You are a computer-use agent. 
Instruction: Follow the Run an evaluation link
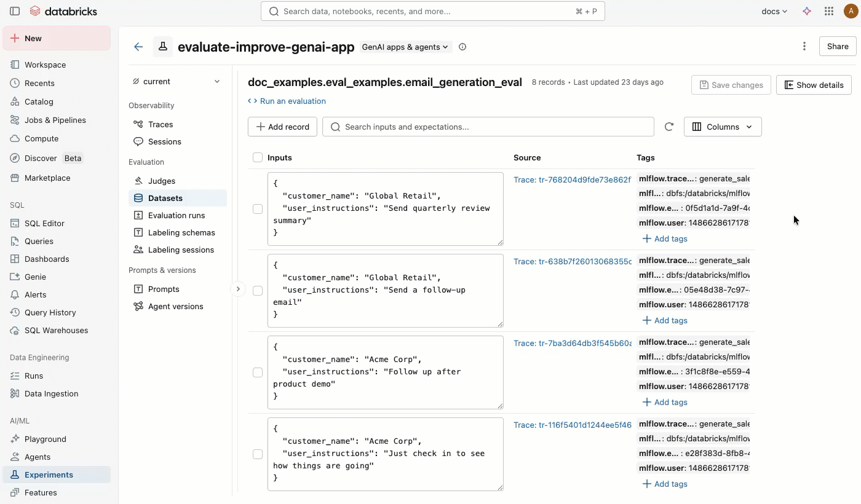293,101
